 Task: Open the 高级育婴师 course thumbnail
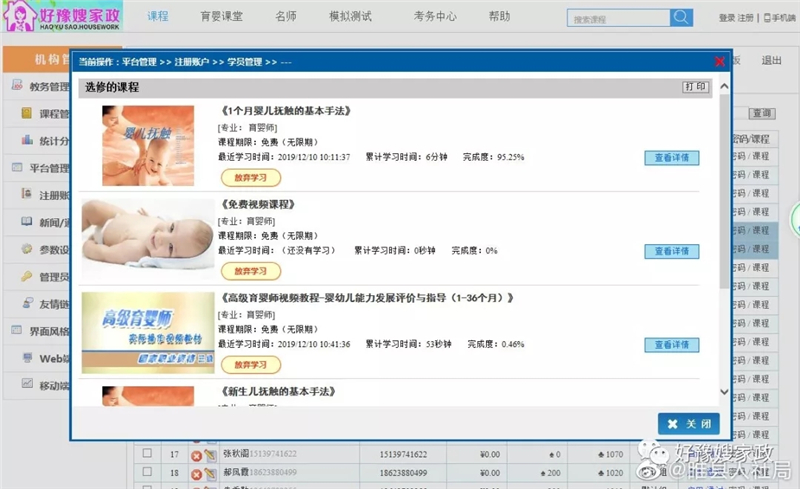(148, 333)
